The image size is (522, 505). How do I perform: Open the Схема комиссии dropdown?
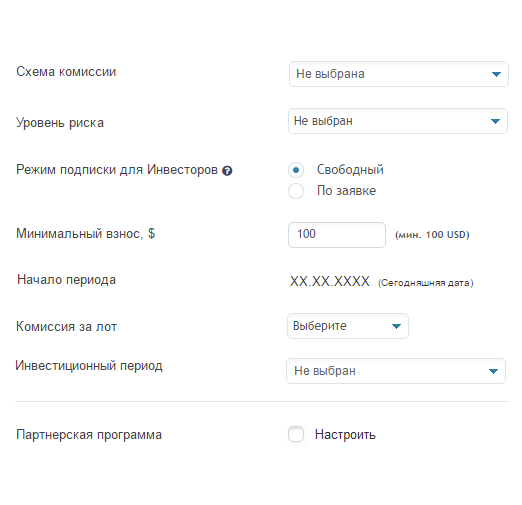[399, 74]
